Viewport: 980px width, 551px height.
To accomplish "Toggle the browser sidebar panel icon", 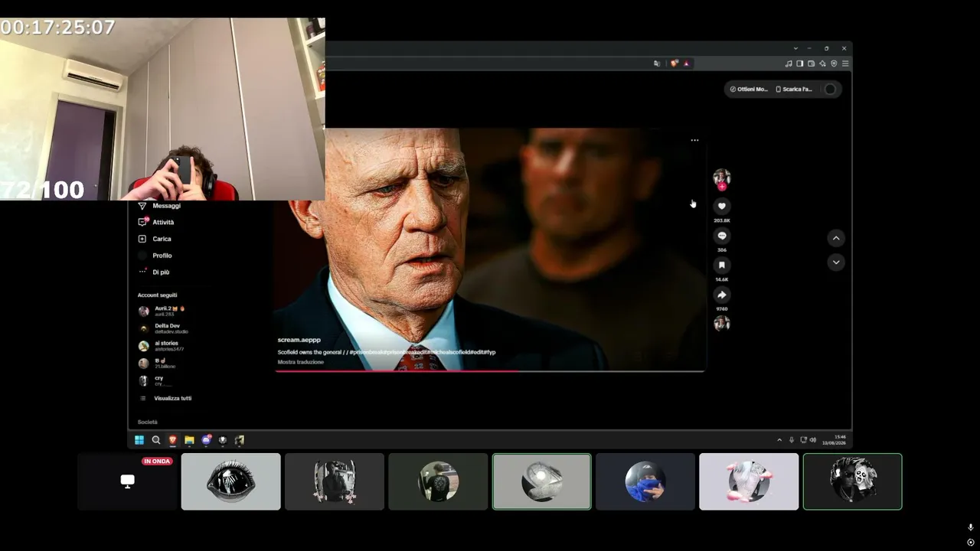I will tap(800, 64).
